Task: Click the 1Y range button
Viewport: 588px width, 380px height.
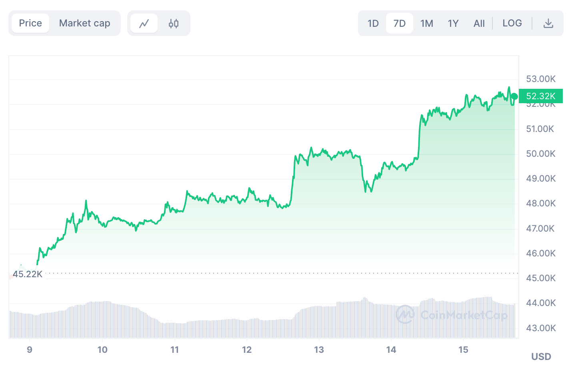Action: click(453, 23)
